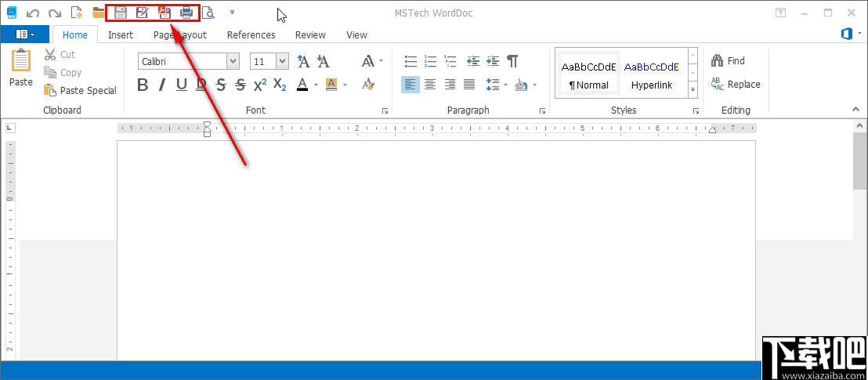Apply multilevel list
868x380 pixels.
coord(450,61)
